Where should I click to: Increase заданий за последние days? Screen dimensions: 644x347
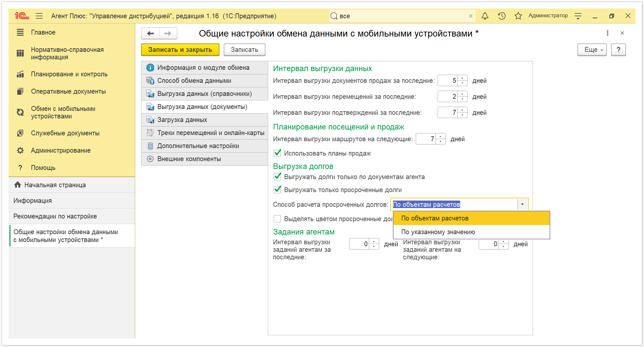(x=374, y=241)
